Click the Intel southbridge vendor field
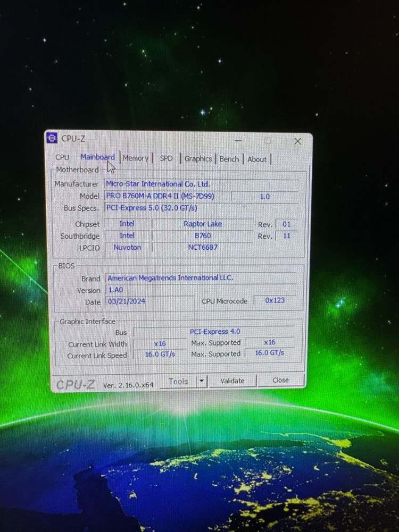The image size is (399, 532). pyautogui.click(x=127, y=235)
